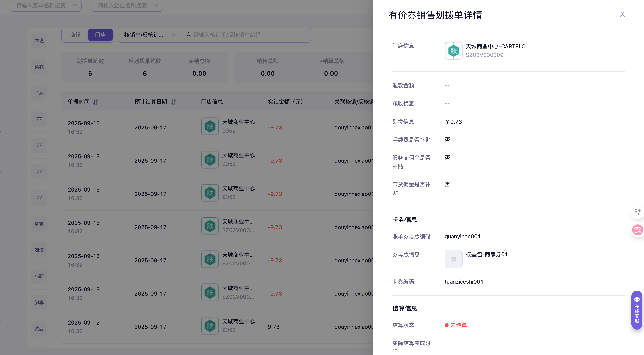Viewport: 644px width, 355px height.
Task: Switch to the 商场 toggle option
Action: coord(75,35)
